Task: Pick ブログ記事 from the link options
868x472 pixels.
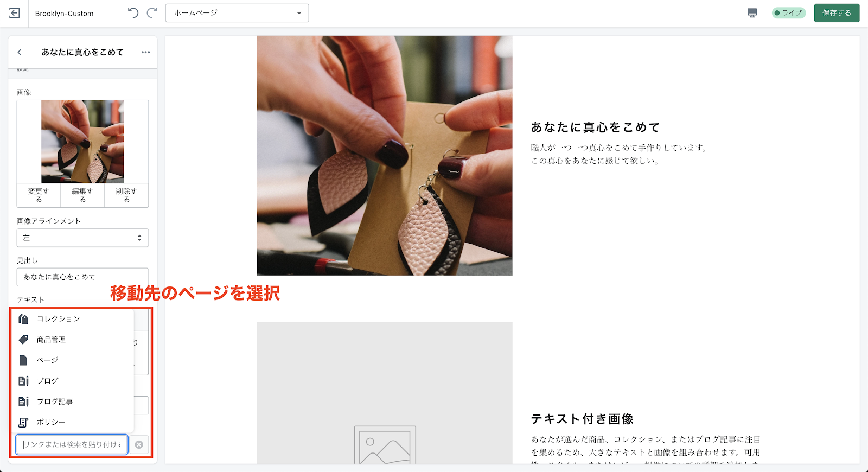Action: 54,401
